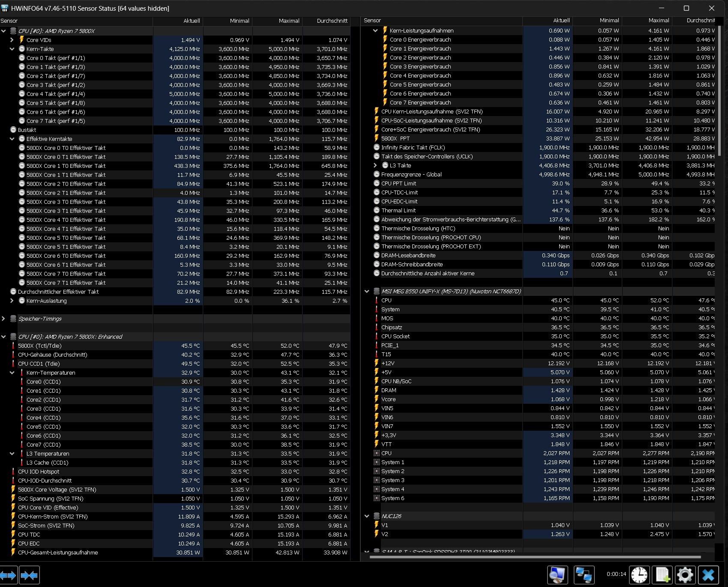Click right panel Maximal column header

[647, 21]
